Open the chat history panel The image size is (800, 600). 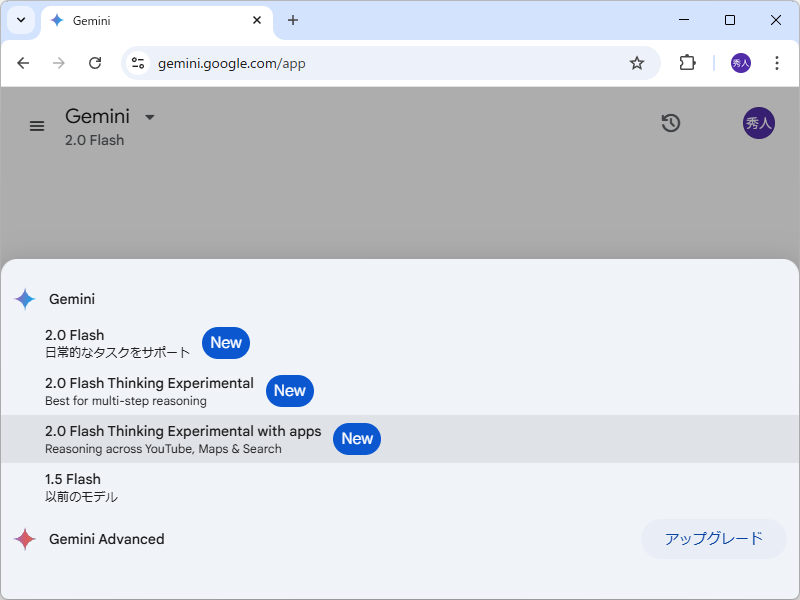670,123
